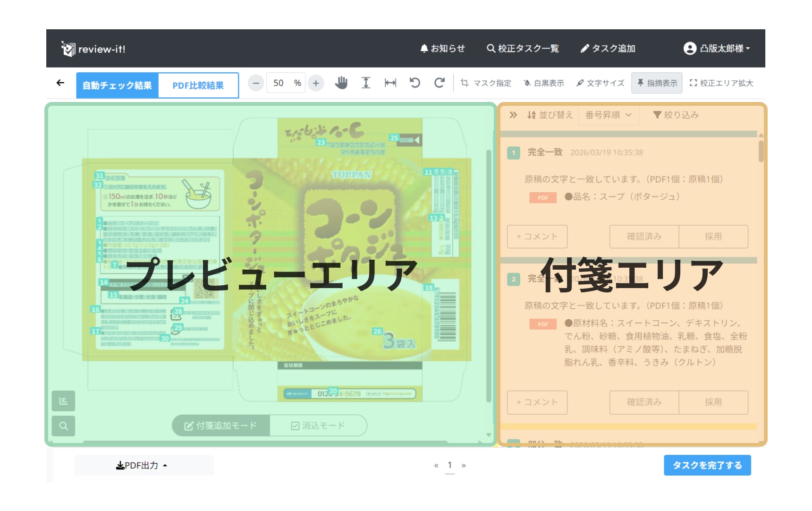This screenshot has height=511, width=812.
Task: Click the back arrow icon
Action: (60, 83)
